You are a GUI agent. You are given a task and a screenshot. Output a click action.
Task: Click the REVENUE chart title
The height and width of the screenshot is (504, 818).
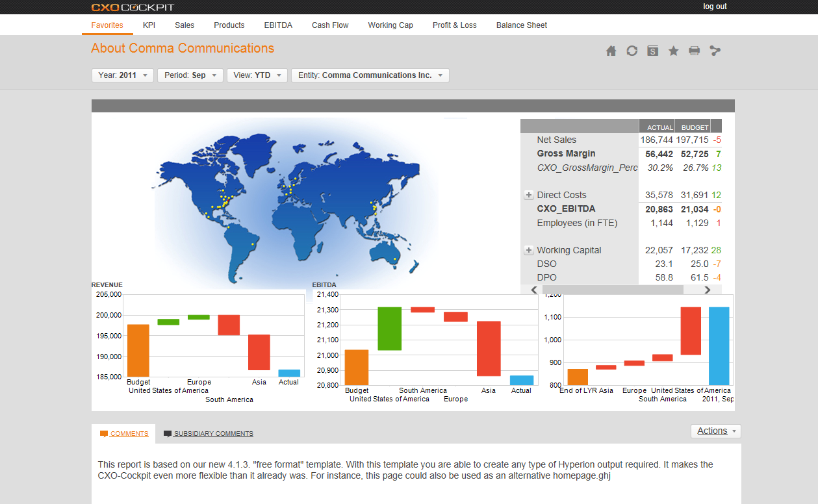(107, 284)
